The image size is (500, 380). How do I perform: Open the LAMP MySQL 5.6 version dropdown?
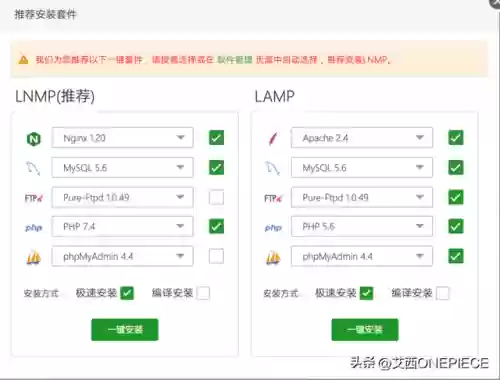[362, 167]
